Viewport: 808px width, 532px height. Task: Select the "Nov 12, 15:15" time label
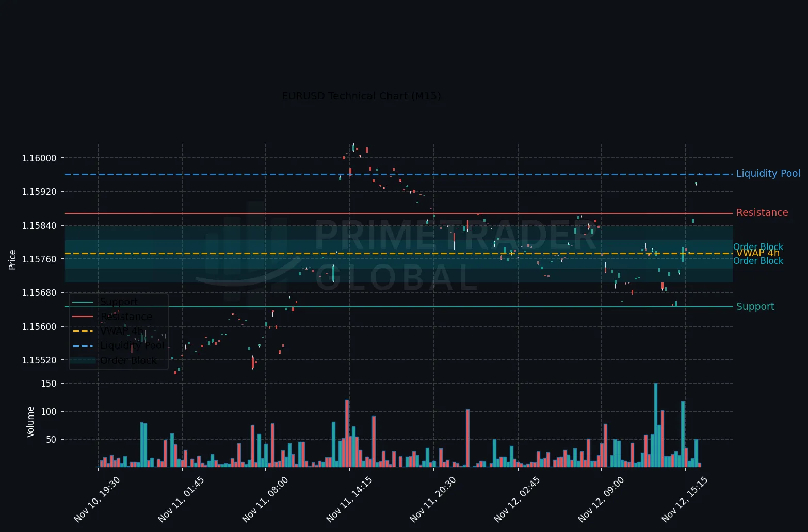685,500
